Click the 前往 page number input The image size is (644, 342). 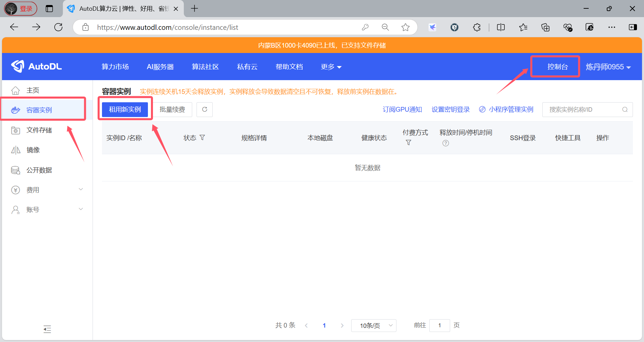439,325
